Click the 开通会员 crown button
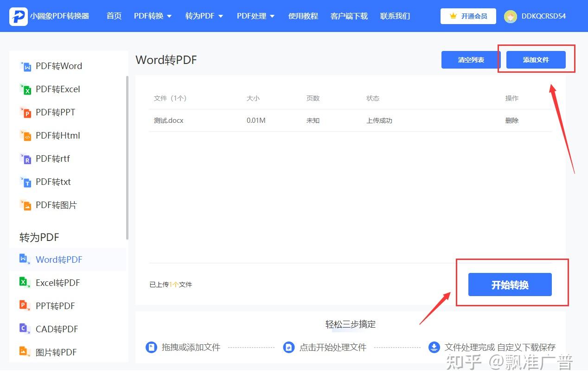This screenshot has width=588, height=386. coord(468,16)
